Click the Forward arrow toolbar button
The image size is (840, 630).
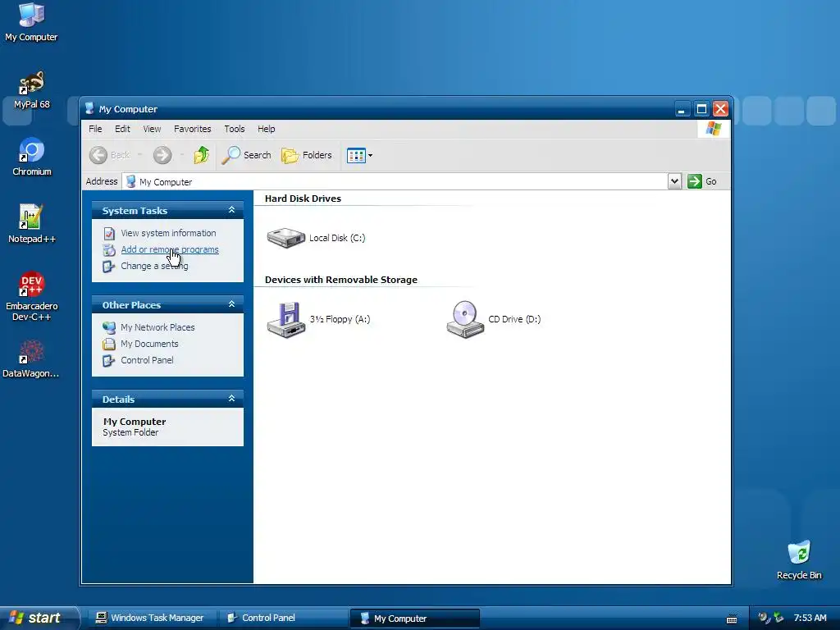pos(162,155)
